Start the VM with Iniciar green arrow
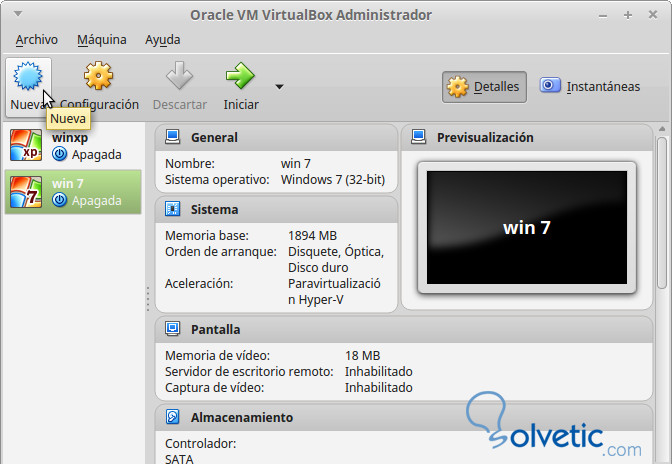The height and width of the screenshot is (464, 672). [x=240, y=76]
